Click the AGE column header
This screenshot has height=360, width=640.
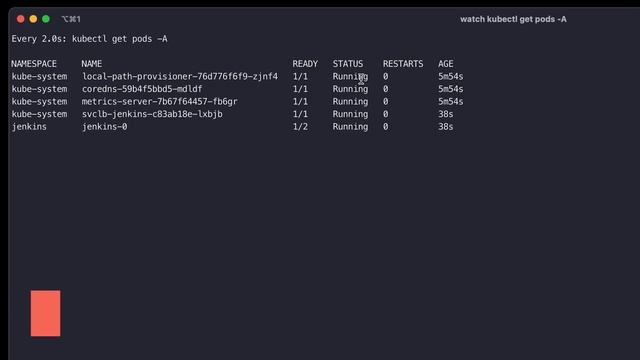tap(446, 64)
